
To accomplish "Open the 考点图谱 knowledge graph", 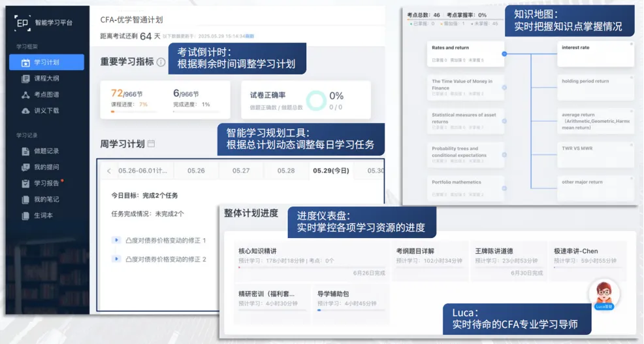I will coord(46,95).
